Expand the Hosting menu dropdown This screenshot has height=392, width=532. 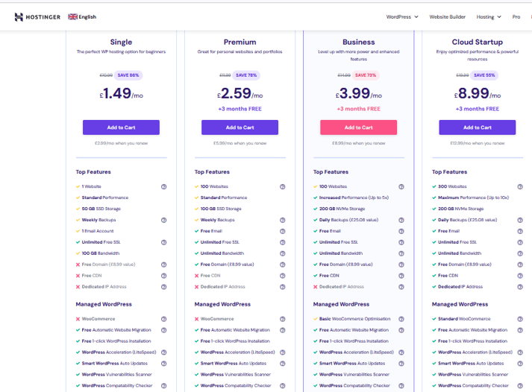(489, 16)
